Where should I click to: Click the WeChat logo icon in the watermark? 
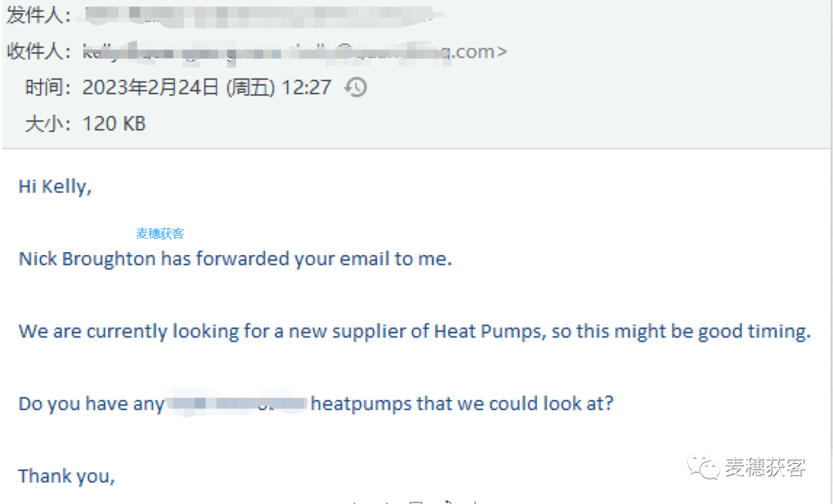pyautogui.click(x=703, y=467)
